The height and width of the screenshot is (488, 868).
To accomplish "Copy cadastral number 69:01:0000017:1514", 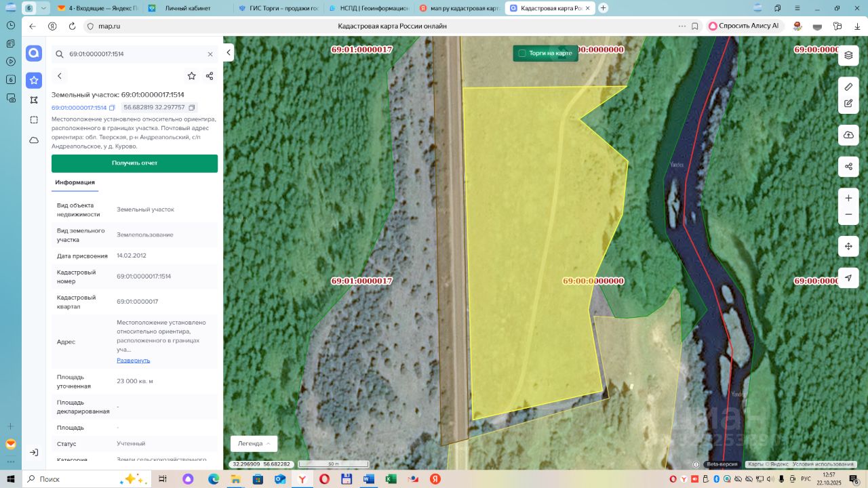I will [112, 108].
